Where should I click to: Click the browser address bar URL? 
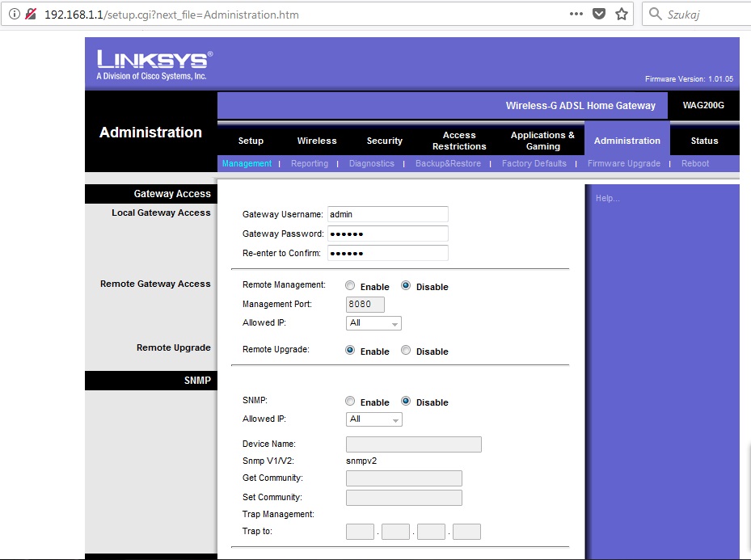[x=171, y=15]
